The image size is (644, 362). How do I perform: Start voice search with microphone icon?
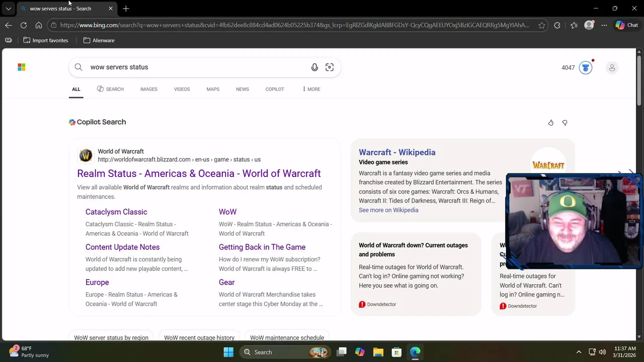tap(314, 67)
